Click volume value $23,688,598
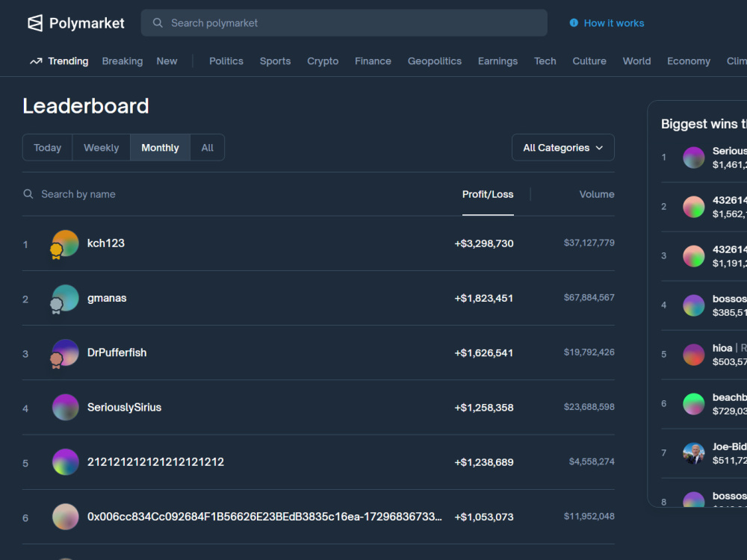 (589, 407)
